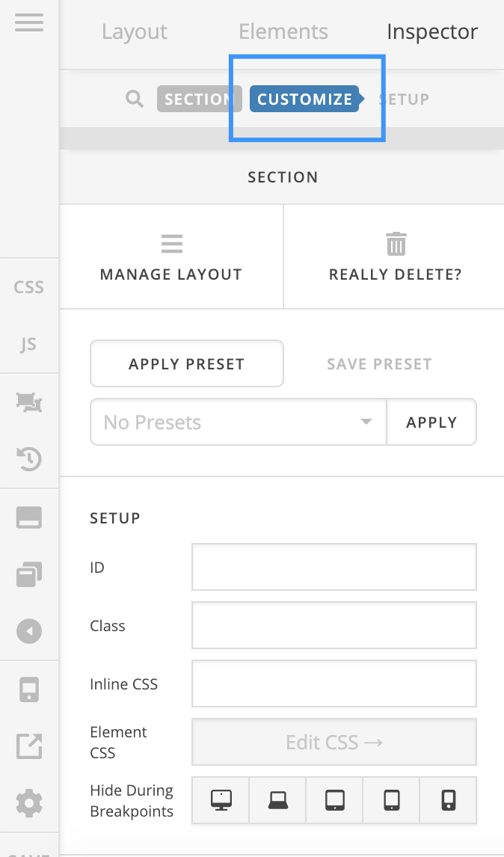Open the No Presets dropdown

click(238, 423)
